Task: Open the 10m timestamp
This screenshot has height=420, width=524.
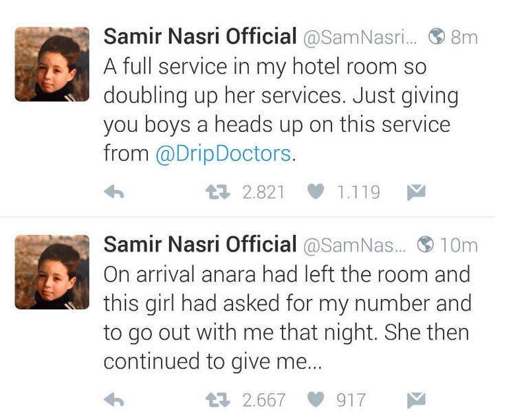Action: point(459,245)
